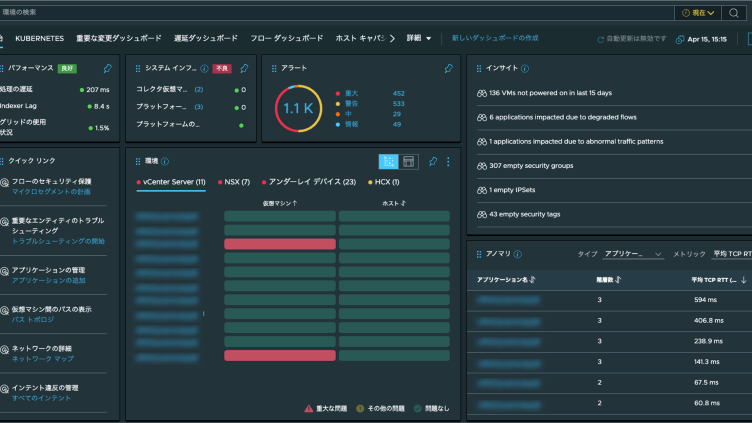The image size is (752, 423).
Task: Open the ネットワーク マップ quick link
Action: coord(36,358)
